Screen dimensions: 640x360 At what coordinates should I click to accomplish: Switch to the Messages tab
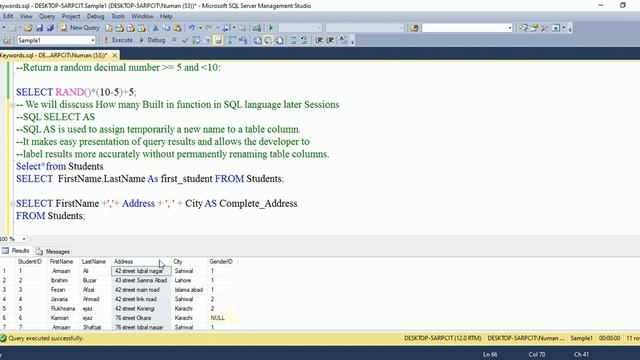(53, 251)
